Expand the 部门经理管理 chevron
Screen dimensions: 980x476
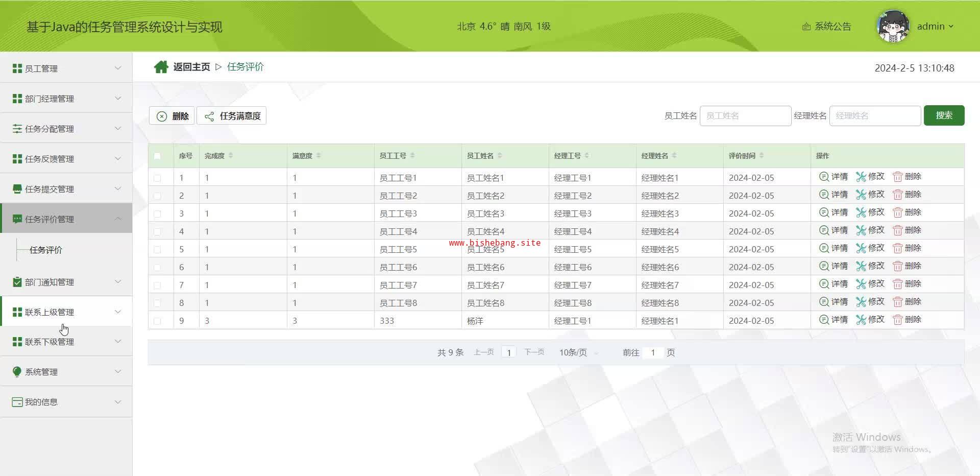pos(118,98)
